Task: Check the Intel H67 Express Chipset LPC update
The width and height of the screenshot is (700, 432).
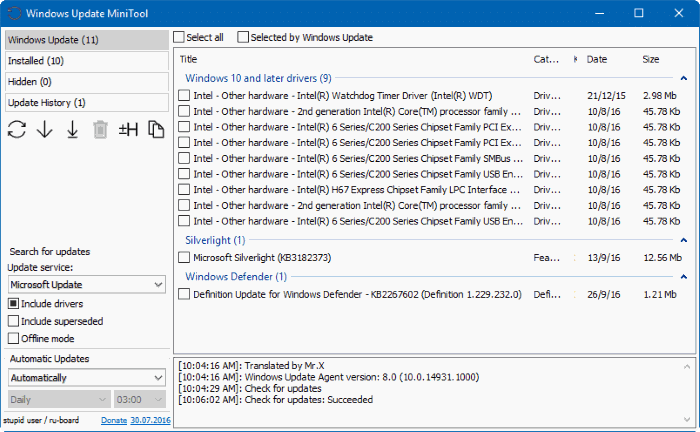Action: coord(184,190)
